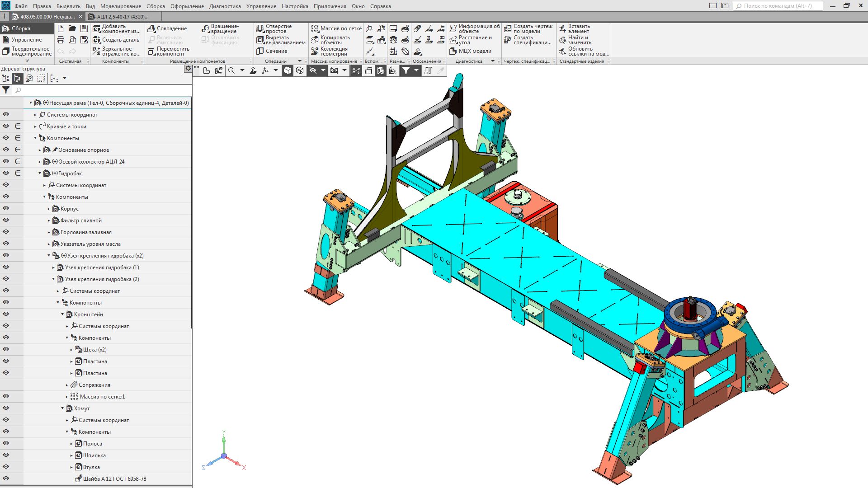
Task: Toggle visibility eye for Хомут
Action: [x=6, y=408]
